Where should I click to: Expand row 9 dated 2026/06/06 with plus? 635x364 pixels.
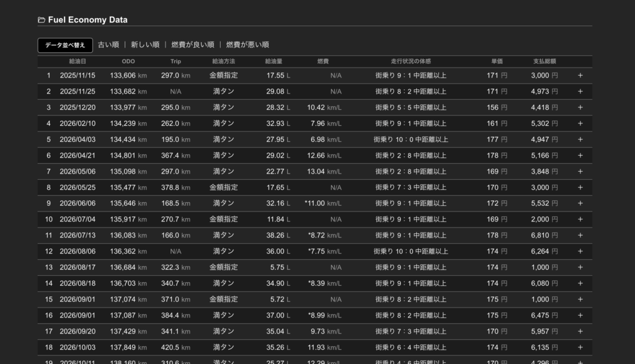click(x=580, y=203)
